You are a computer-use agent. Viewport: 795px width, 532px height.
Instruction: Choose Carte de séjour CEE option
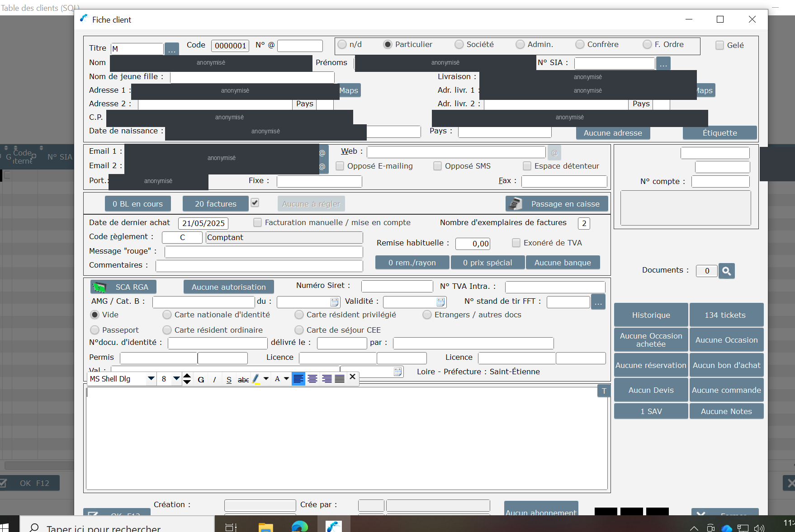[299, 330]
